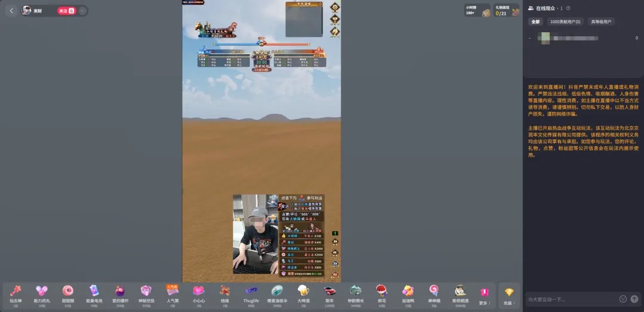Open help icon next to 在线观众

point(568,8)
